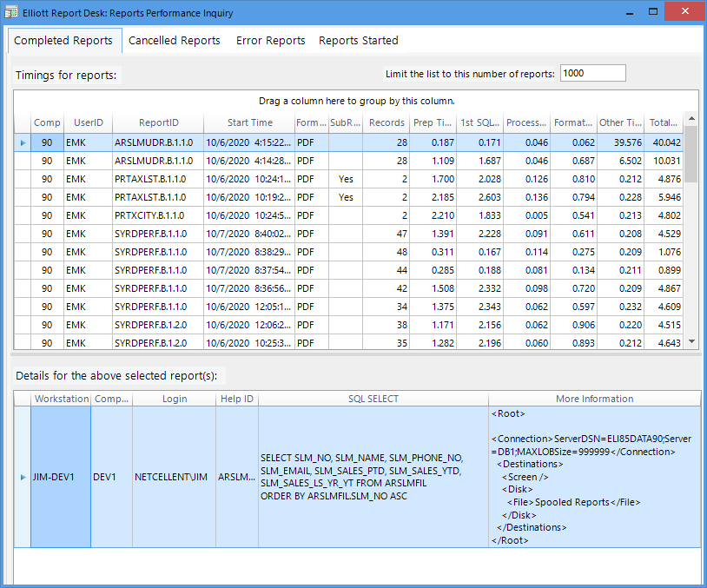The width and height of the screenshot is (707, 588).
Task: Click Comp column header in details grid
Action: point(111,399)
